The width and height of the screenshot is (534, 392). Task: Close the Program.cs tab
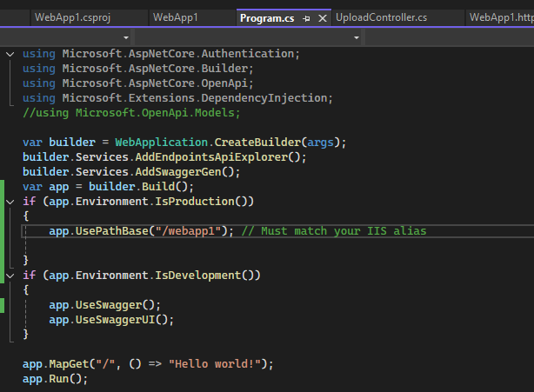pyautogui.click(x=323, y=19)
